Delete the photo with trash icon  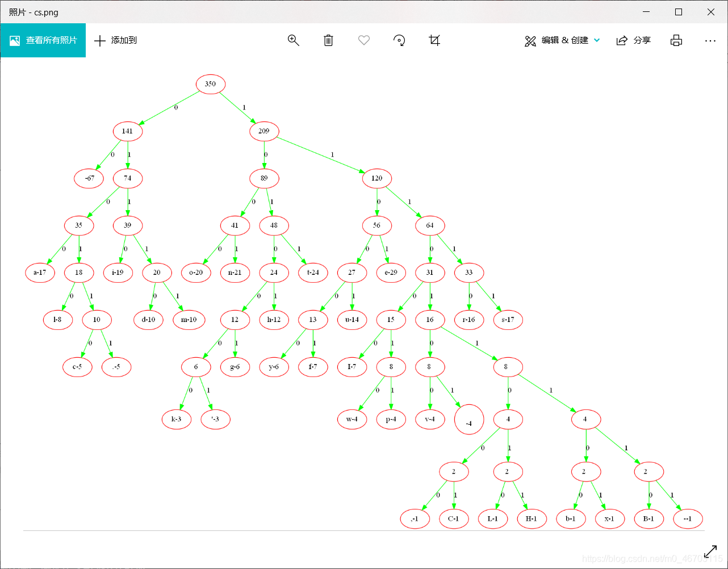click(x=328, y=40)
